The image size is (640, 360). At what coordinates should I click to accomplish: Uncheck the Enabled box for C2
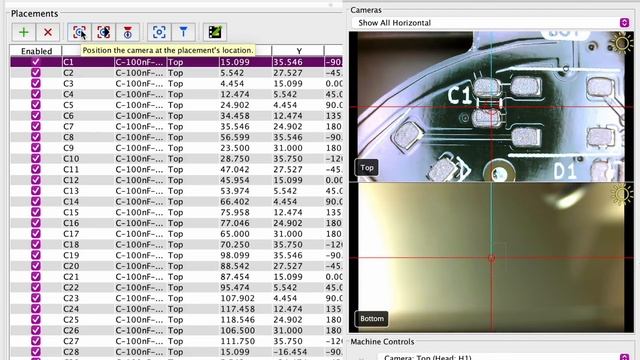tap(36, 73)
